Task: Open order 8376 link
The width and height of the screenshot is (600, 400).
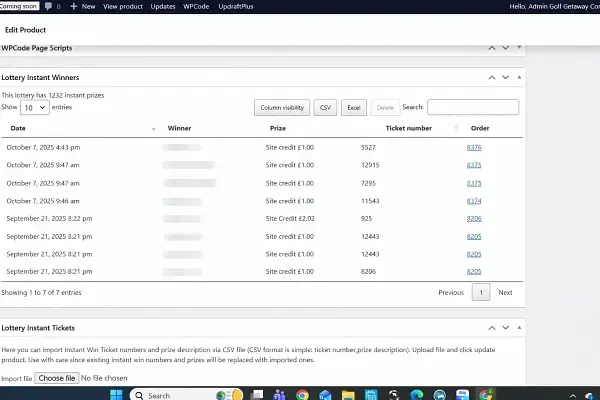Action: point(474,147)
